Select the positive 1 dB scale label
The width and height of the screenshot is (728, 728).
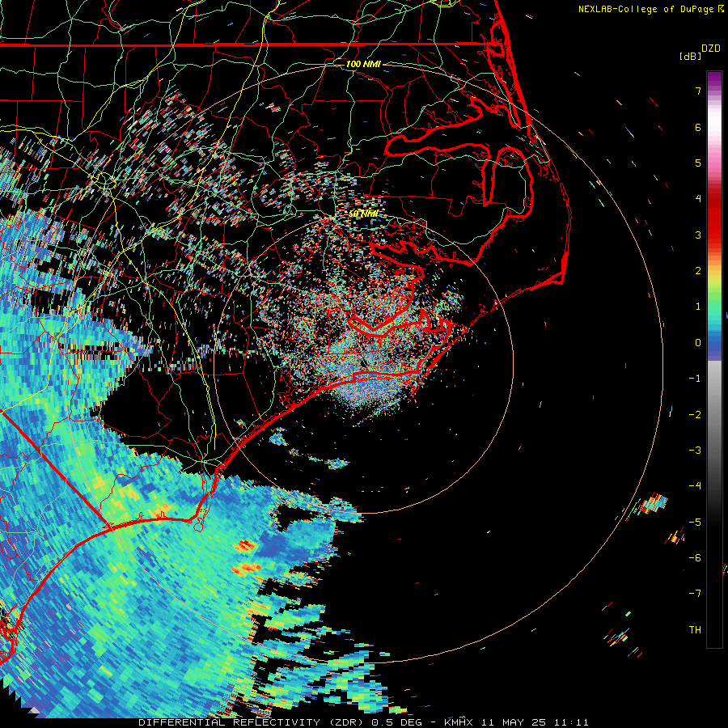pos(698,307)
